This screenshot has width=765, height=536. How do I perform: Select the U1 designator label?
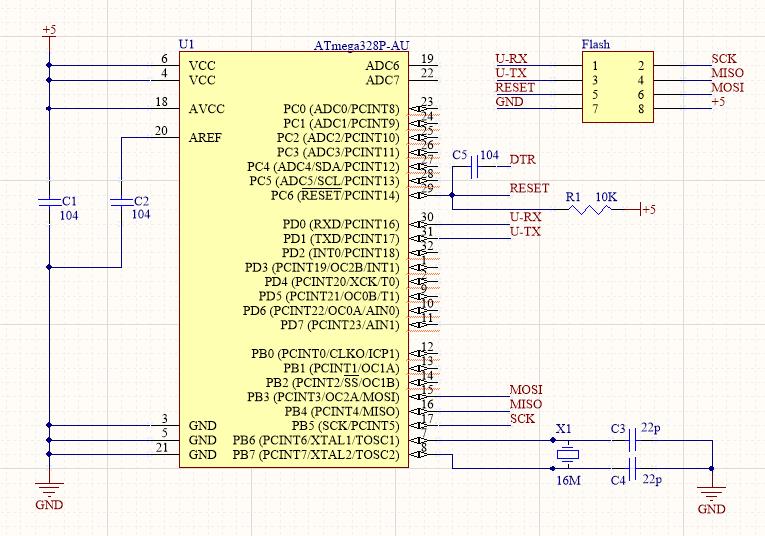point(186,44)
